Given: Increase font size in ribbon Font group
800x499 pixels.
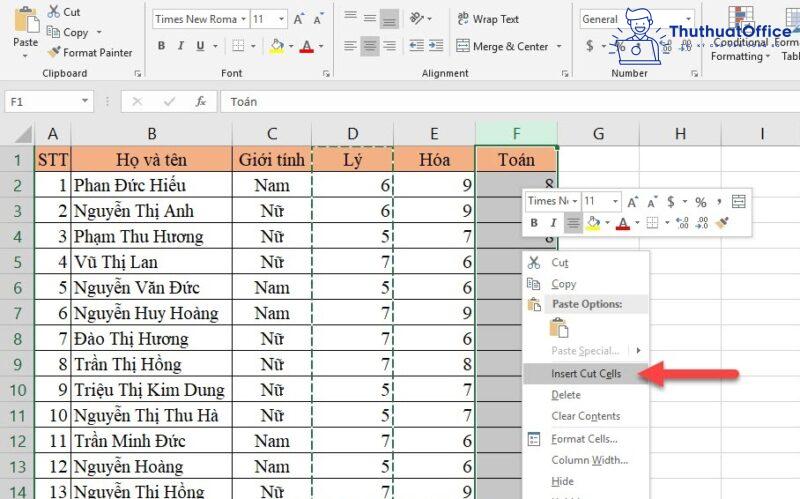Looking at the screenshot, I should (x=298, y=19).
